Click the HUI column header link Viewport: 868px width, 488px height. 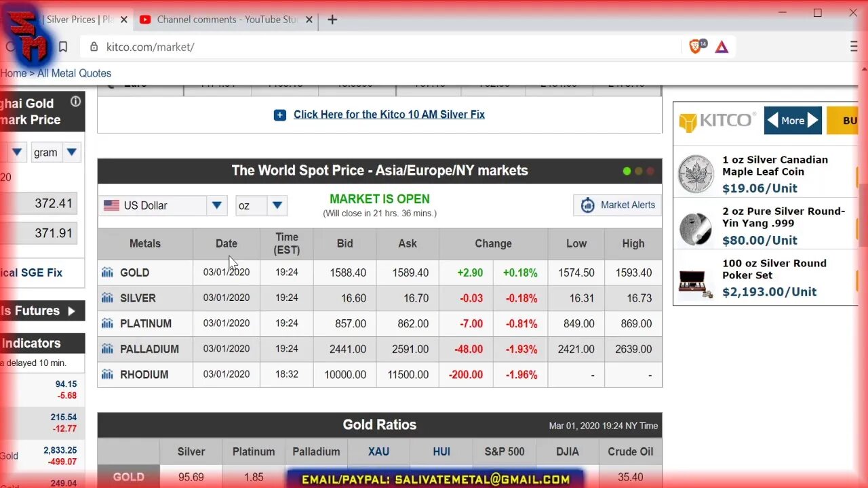(x=441, y=451)
